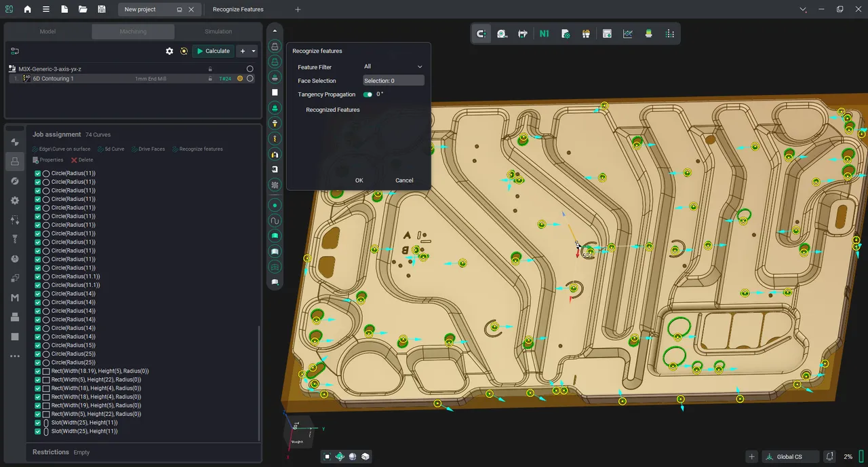The width and height of the screenshot is (868, 467).
Task: Click the isometric cube view icon at bottom
Action: 366,457
